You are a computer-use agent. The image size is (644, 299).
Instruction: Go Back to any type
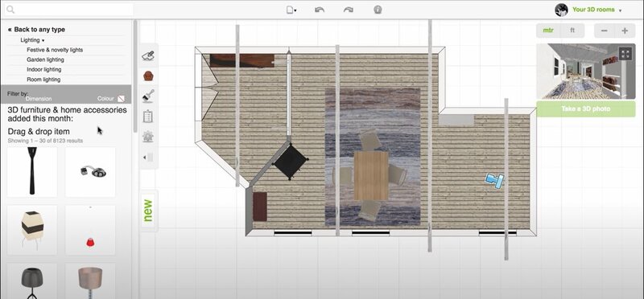[x=36, y=30]
